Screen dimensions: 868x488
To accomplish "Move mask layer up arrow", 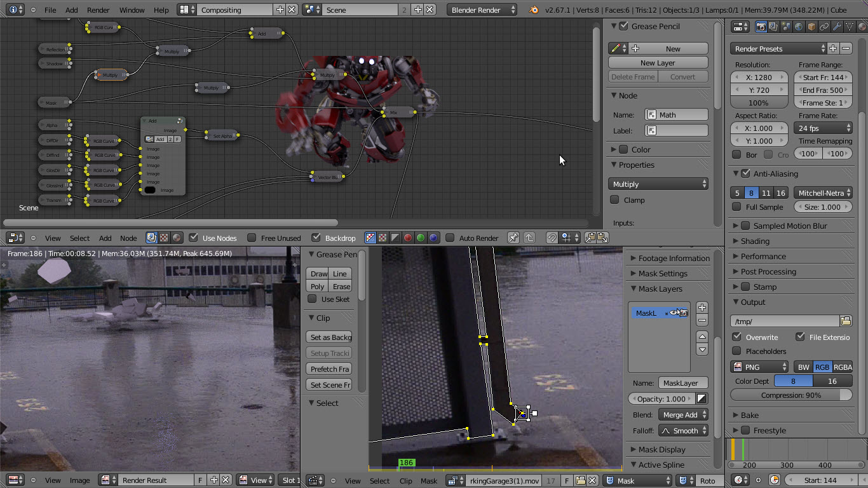I will click(702, 337).
